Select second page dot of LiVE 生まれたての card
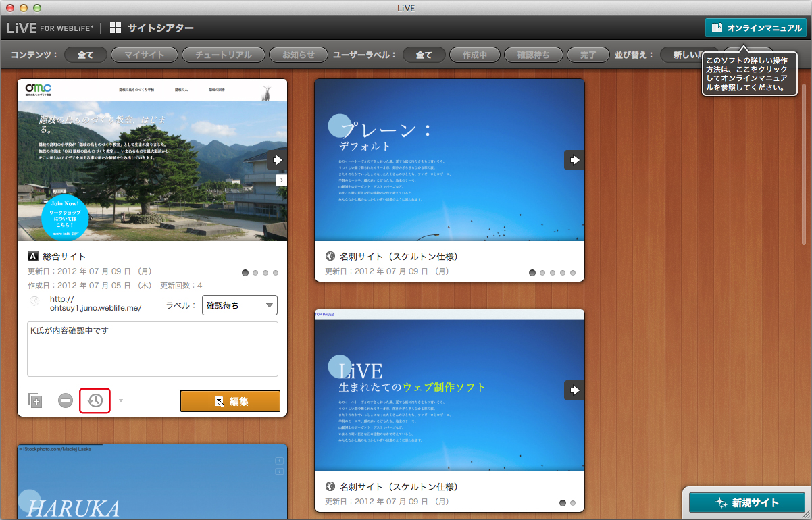This screenshot has width=812, height=520. (573, 502)
